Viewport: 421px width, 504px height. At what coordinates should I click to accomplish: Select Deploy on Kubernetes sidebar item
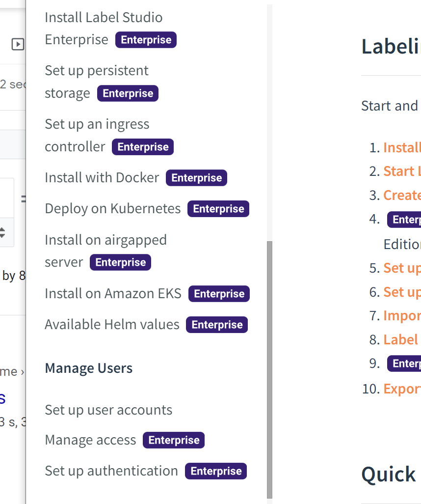click(112, 209)
